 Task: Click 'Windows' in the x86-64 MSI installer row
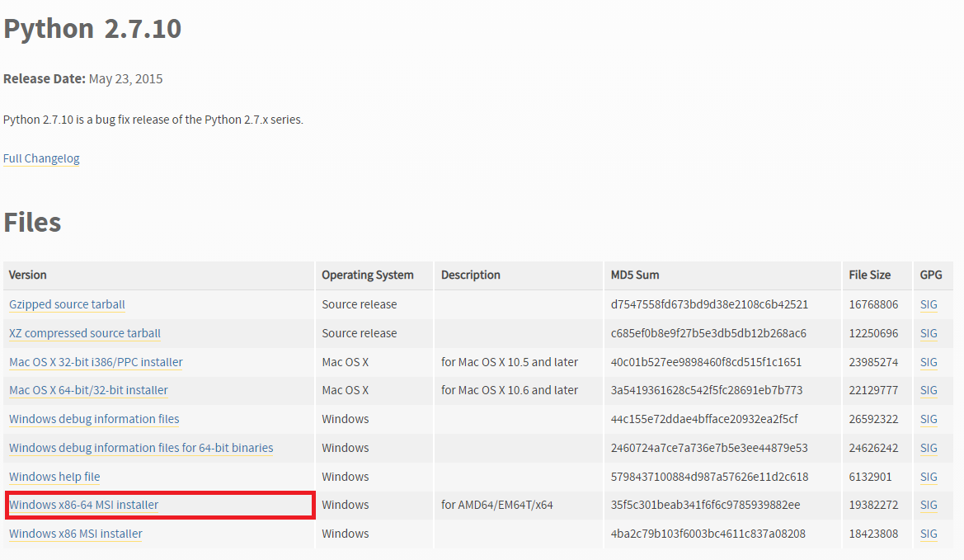pyautogui.click(x=345, y=505)
